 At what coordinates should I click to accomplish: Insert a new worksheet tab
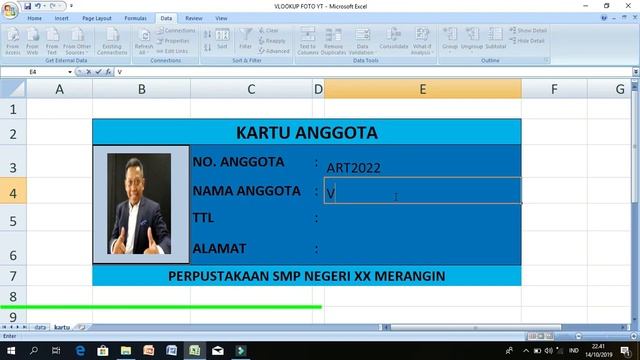82,327
